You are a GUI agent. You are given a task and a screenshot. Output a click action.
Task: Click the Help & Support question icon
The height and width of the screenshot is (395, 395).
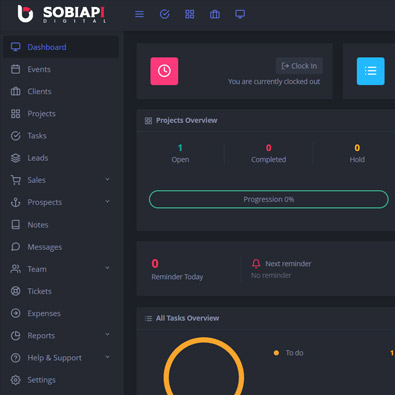(16, 358)
